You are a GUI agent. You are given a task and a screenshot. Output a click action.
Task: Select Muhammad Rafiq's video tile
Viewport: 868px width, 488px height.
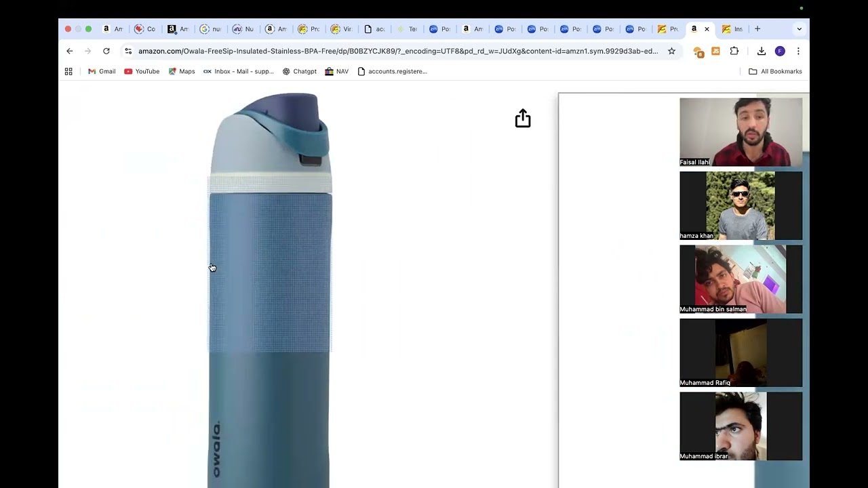[x=741, y=352]
